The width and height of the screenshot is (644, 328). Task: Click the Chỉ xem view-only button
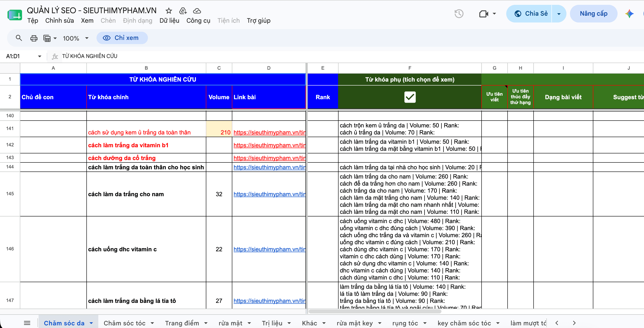pos(122,38)
